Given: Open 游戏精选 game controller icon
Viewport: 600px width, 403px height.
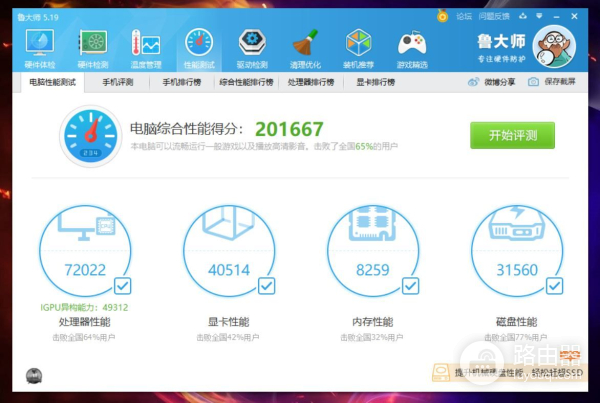Looking at the screenshot, I should click(411, 47).
